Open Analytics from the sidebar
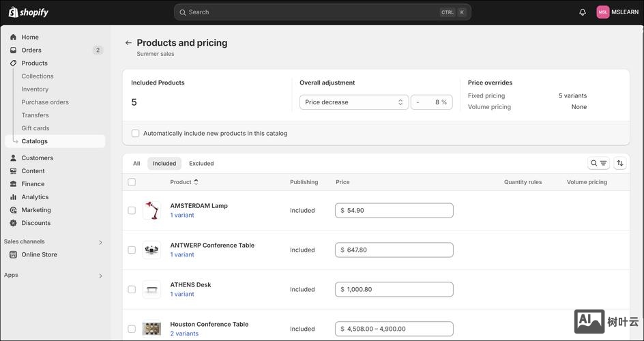 point(35,197)
